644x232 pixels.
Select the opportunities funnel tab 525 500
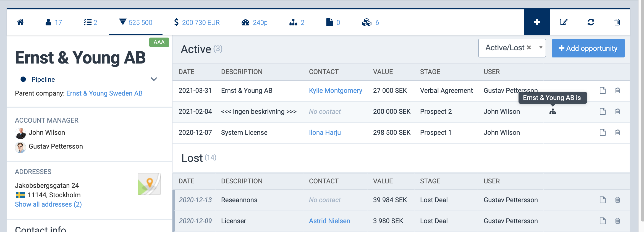click(x=136, y=22)
